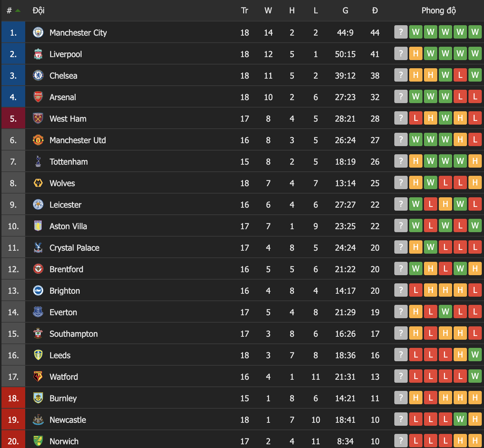Click West Ham's first red L form badge
The width and height of the screenshot is (484, 448).
415,118
